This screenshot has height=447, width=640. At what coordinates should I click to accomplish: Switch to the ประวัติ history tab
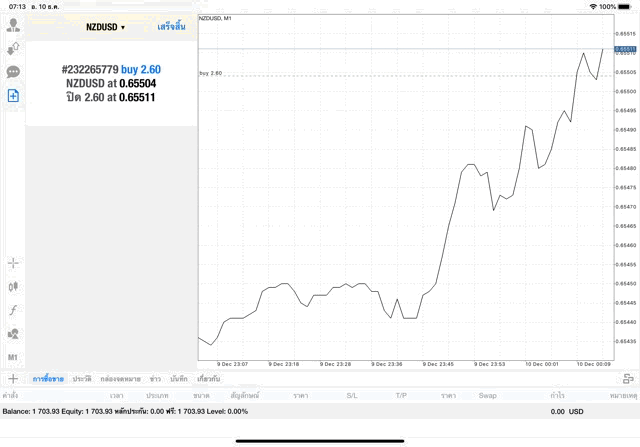coord(81,379)
